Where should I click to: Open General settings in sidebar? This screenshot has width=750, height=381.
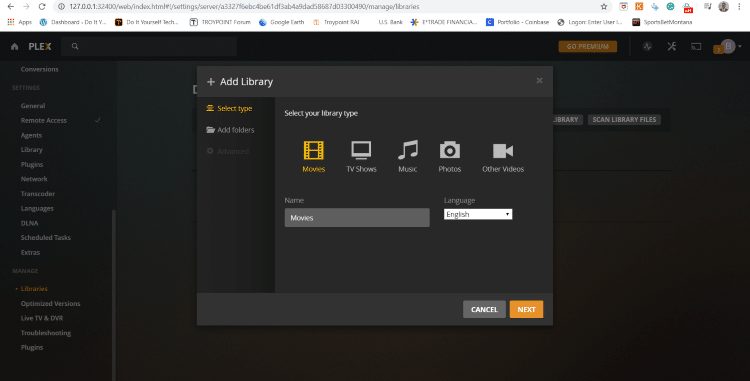[33, 106]
